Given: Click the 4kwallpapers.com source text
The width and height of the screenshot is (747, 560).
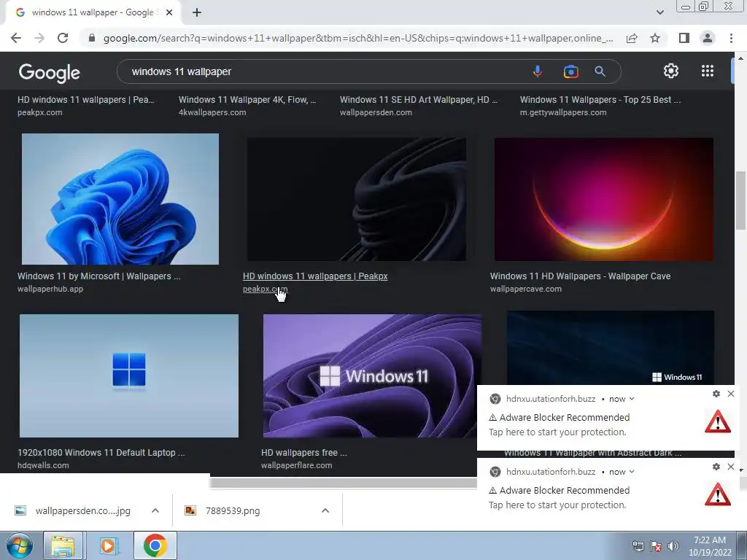Looking at the screenshot, I should click(212, 112).
